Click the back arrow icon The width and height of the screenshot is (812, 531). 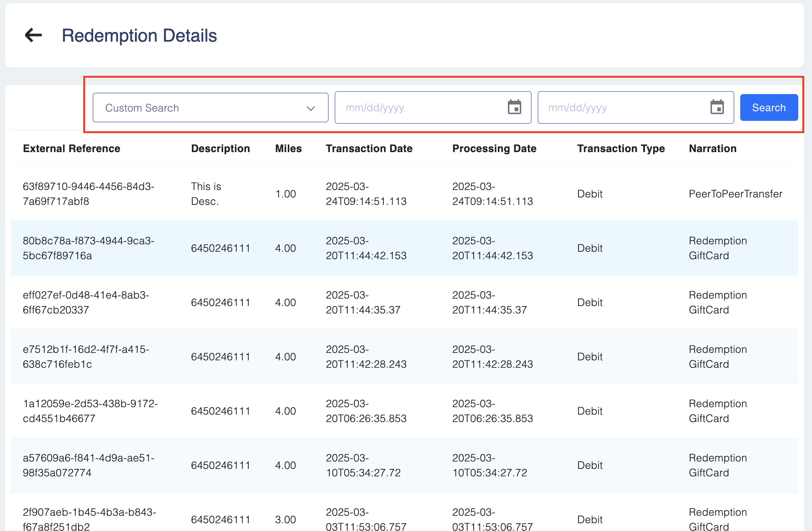(x=33, y=35)
